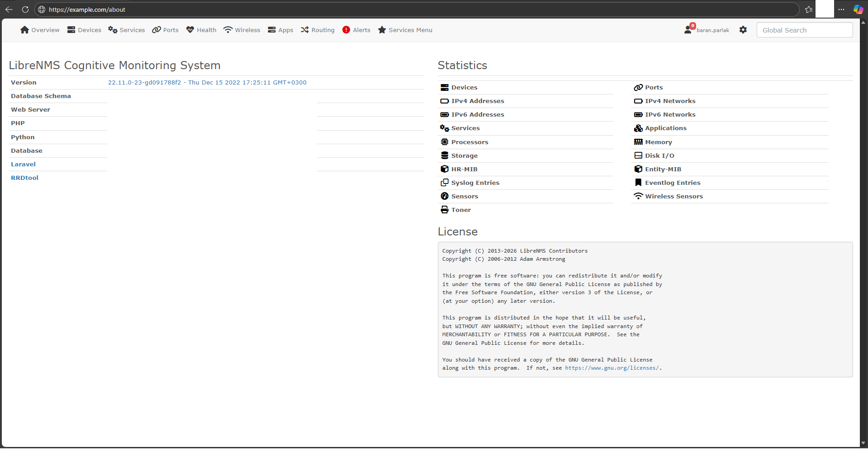Click the Syslog Entries clone icon

[445, 183]
